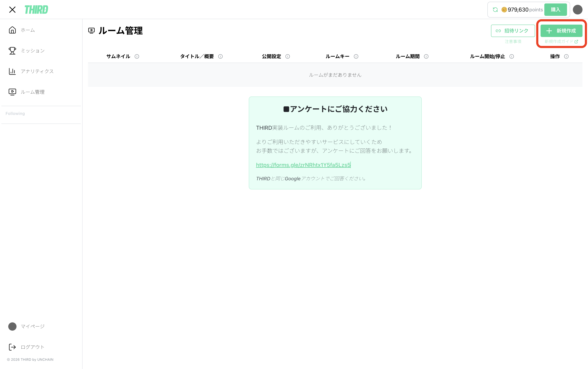This screenshot has height=369, width=588.
Task: Select ルーム管理 in sidebar
Action: (x=32, y=92)
